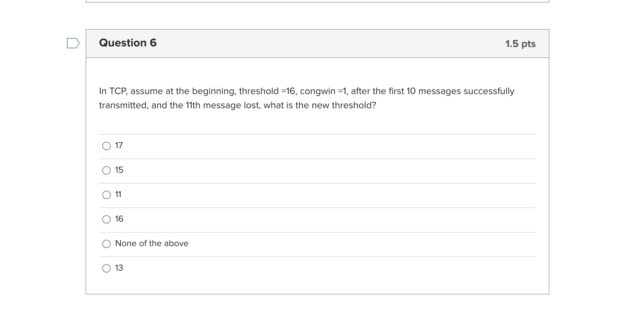The width and height of the screenshot is (644, 317).
Task: Select the None of the above radio button
Action: click(106, 244)
